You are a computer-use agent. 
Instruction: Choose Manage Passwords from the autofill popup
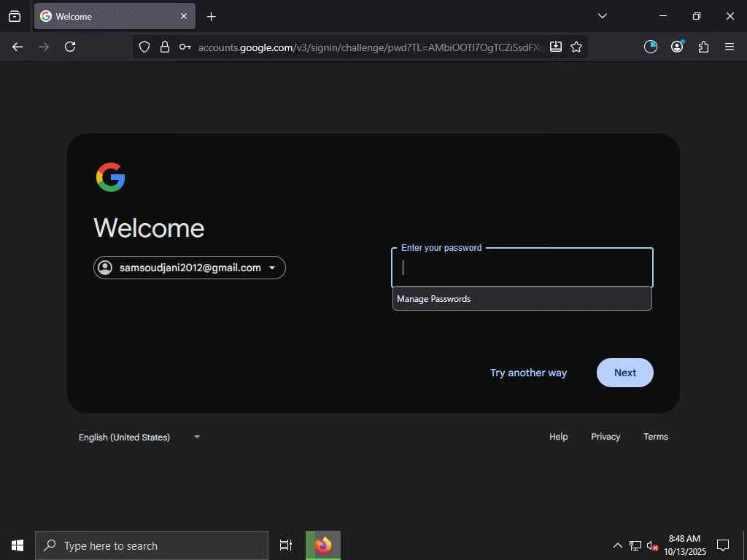[x=522, y=299]
